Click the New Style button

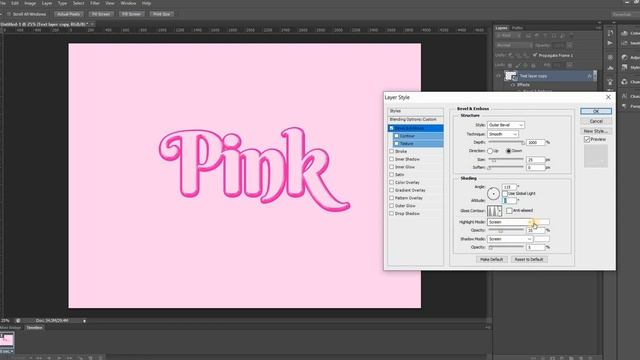(x=596, y=131)
